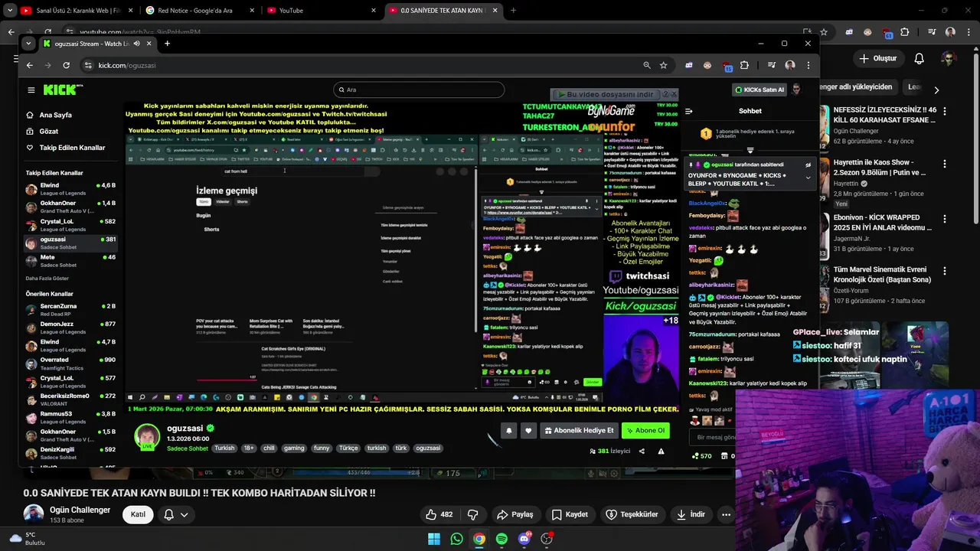Image resolution: width=980 pixels, height=551 pixels.
Task: Open Spotify from the taskbar
Action: point(501,539)
